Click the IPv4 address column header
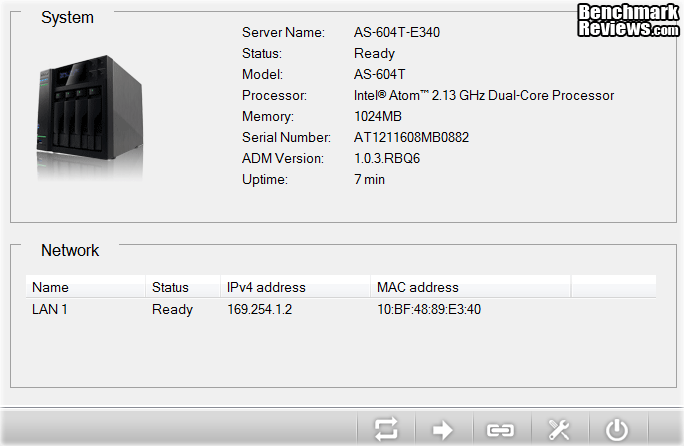Image resolution: width=684 pixels, height=446 pixels. pyautogui.click(x=295, y=287)
